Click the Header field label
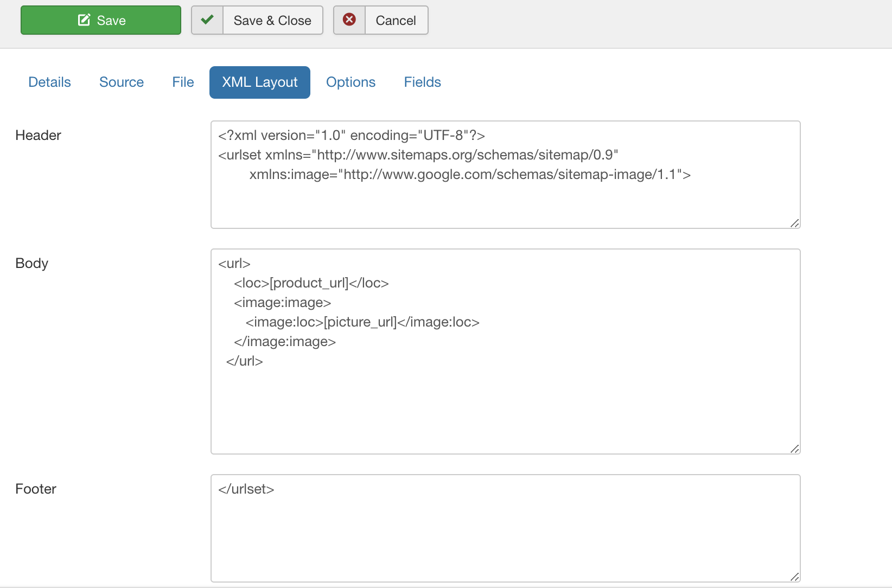 (x=38, y=135)
